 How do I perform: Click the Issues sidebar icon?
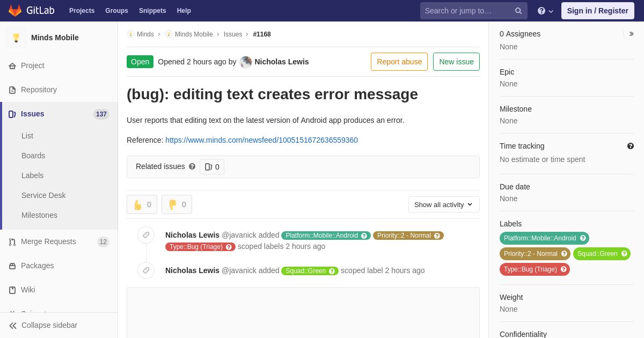[x=12, y=114]
